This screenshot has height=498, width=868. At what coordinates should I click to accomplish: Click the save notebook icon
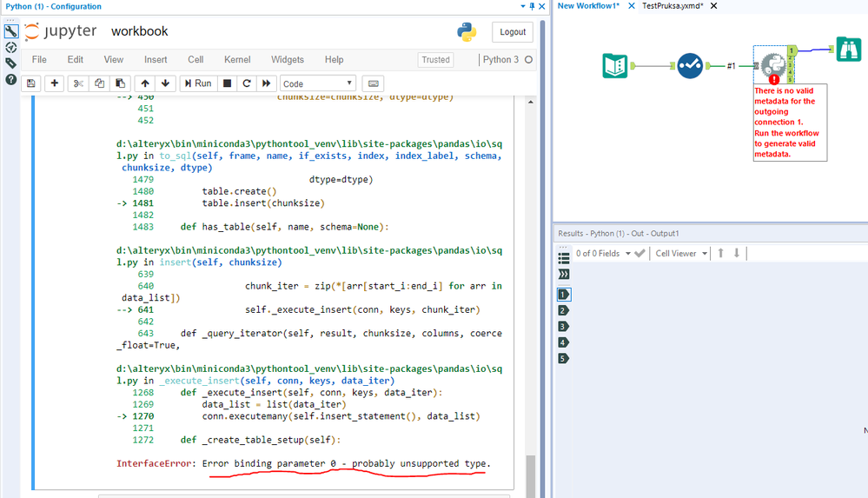(31, 83)
